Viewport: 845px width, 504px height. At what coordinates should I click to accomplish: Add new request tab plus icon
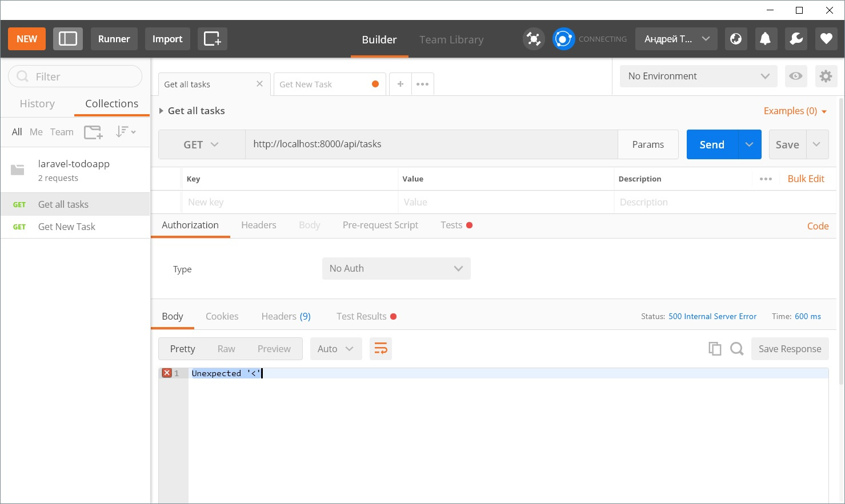pyautogui.click(x=401, y=84)
